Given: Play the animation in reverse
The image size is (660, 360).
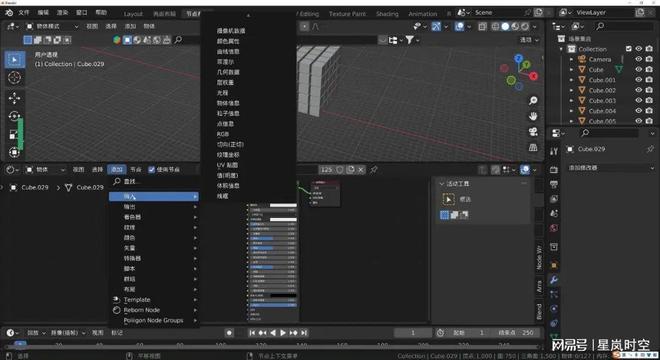Looking at the screenshot, I should click(x=273, y=333).
